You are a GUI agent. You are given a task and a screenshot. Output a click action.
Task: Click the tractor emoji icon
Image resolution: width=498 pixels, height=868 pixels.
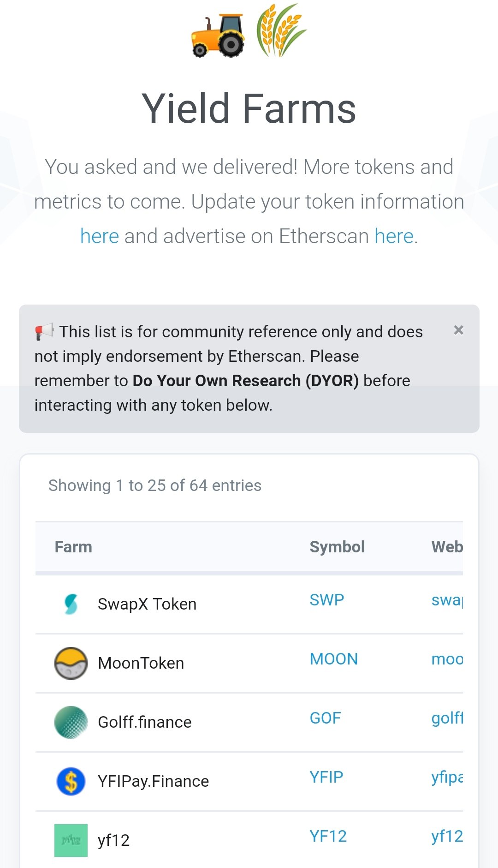pyautogui.click(x=218, y=35)
